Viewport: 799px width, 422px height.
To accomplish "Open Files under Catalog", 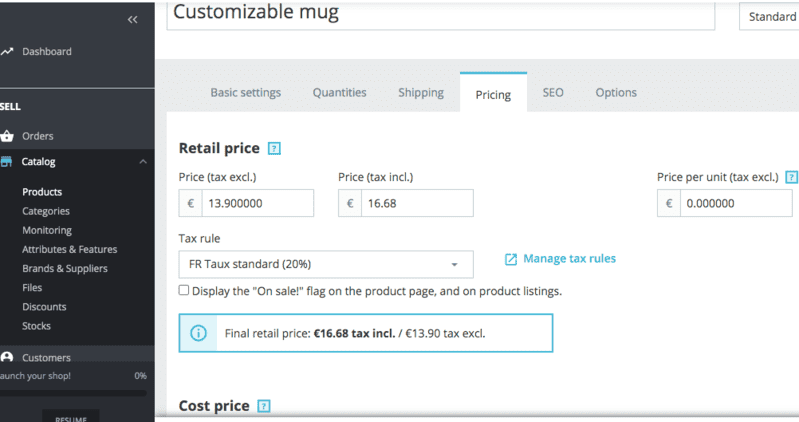I will 32,287.
